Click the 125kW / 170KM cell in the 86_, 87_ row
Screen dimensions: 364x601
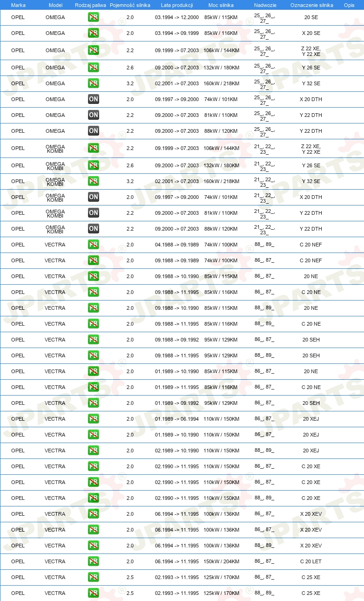click(x=222, y=577)
